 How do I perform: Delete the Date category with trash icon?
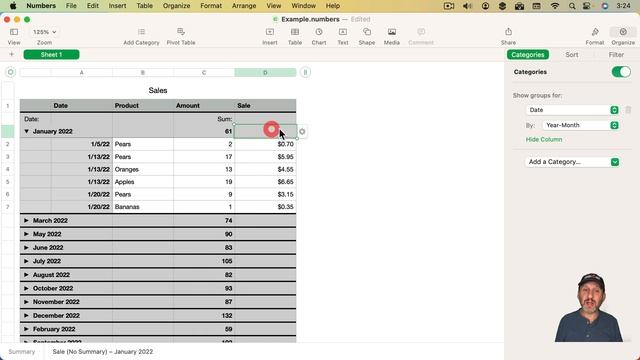pos(628,110)
